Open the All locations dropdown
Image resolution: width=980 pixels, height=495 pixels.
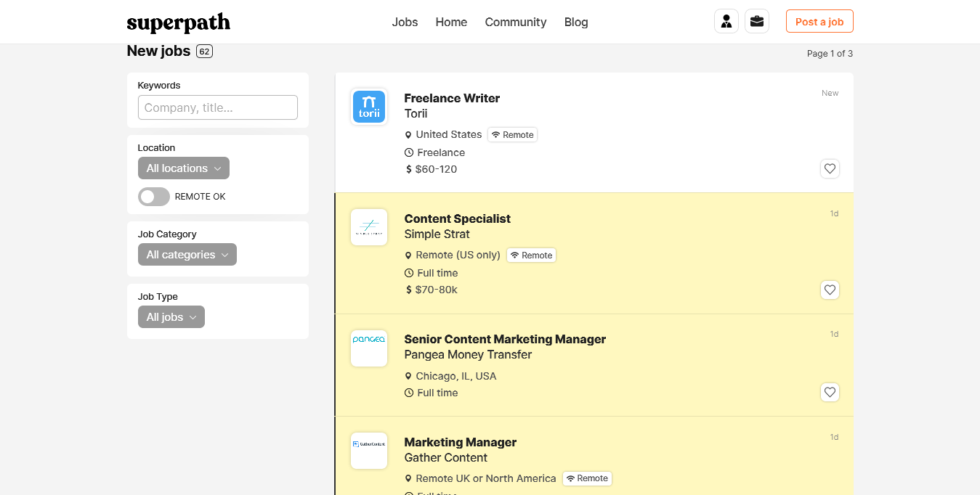click(184, 168)
